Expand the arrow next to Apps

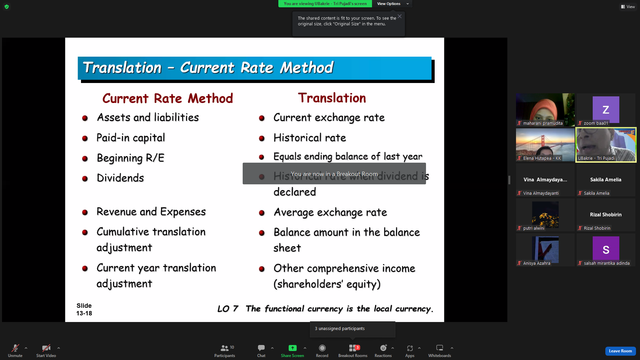(419, 348)
